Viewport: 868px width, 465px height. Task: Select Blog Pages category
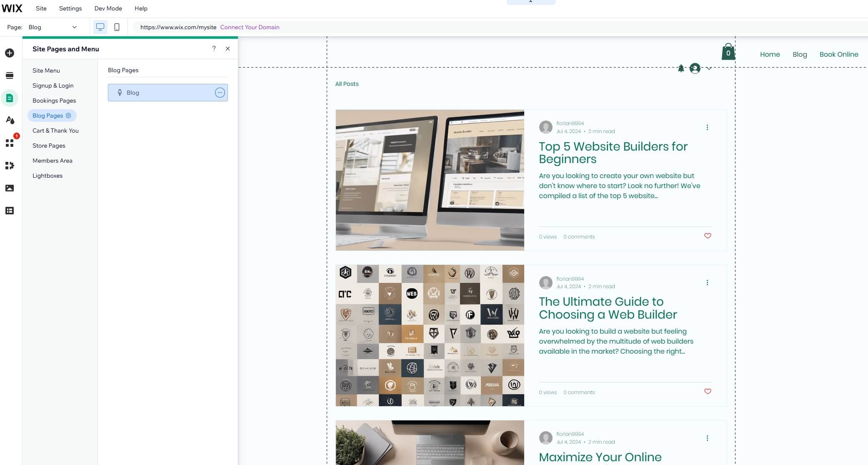tap(48, 116)
